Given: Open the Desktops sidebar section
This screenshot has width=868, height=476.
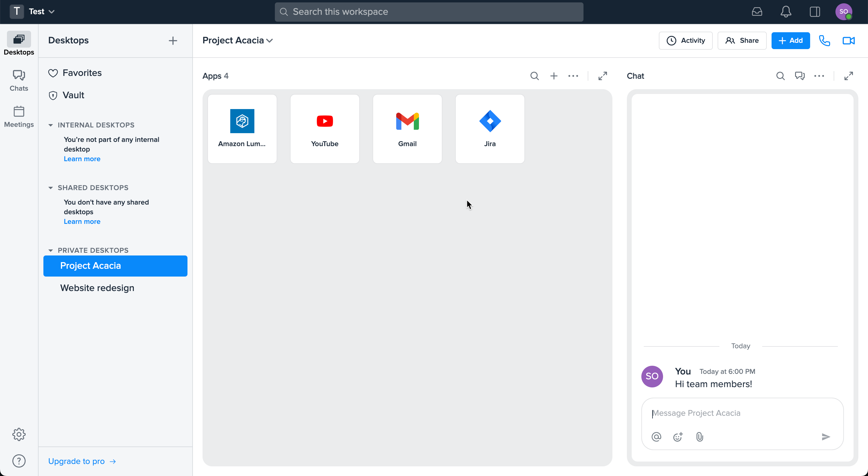Looking at the screenshot, I should tap(19, 43).
